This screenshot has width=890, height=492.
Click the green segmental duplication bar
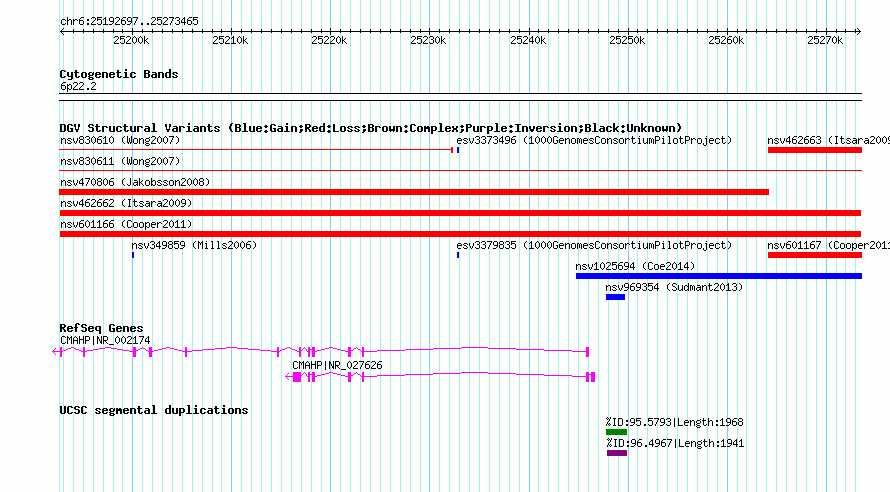(616, 432)
